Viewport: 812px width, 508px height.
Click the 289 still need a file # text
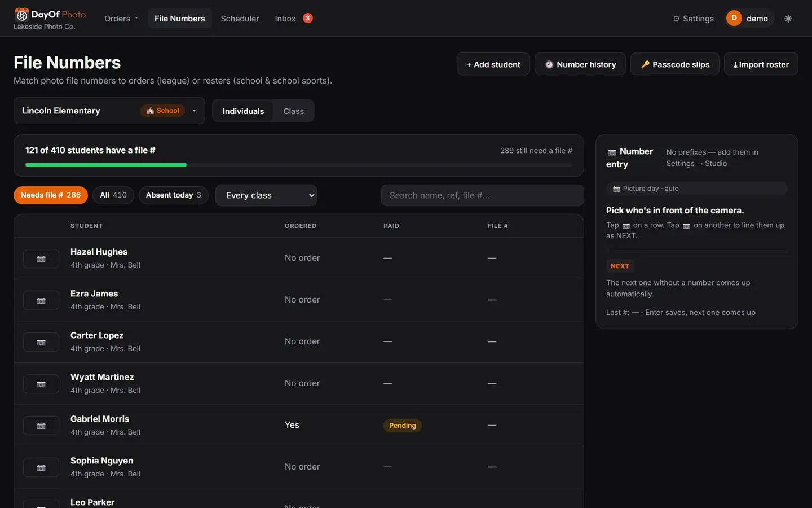click(x=536, y=151)
